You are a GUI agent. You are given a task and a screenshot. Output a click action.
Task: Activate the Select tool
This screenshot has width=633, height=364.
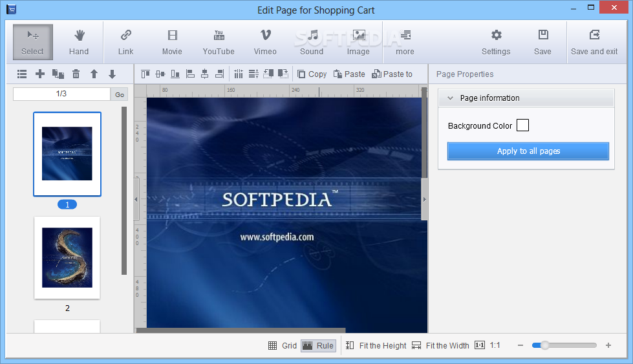point(33,42)
